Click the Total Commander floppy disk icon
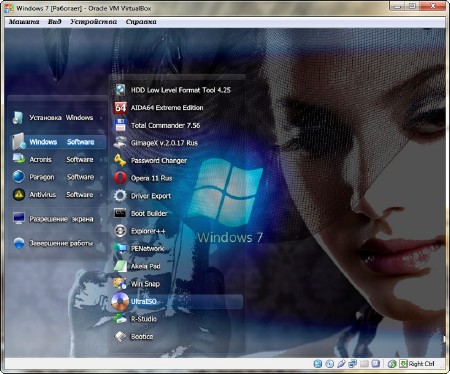This screenshot has height=374, width=450. [x=120, y=125]
